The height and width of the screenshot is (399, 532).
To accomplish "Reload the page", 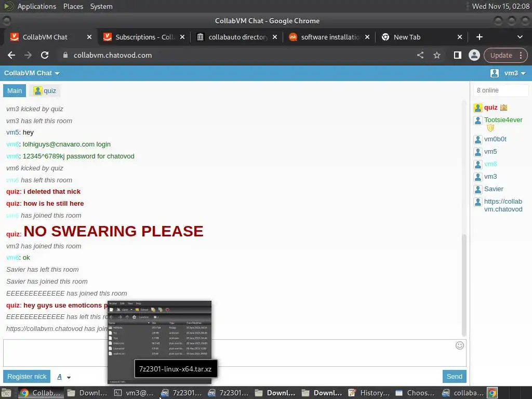I will [x=45, y=55].
